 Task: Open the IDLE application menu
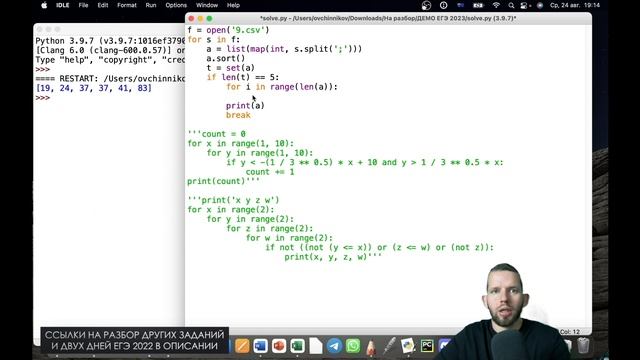coord(62,5)
